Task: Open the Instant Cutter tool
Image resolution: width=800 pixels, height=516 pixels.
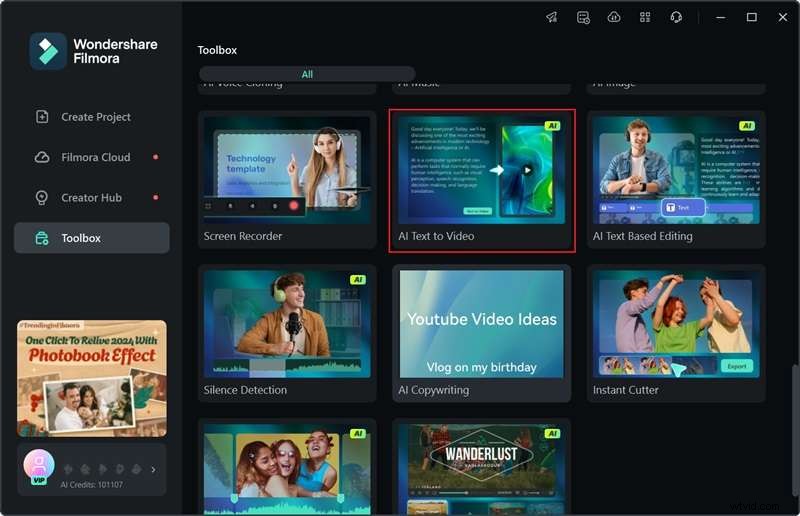Action: [x=676, y=333]
